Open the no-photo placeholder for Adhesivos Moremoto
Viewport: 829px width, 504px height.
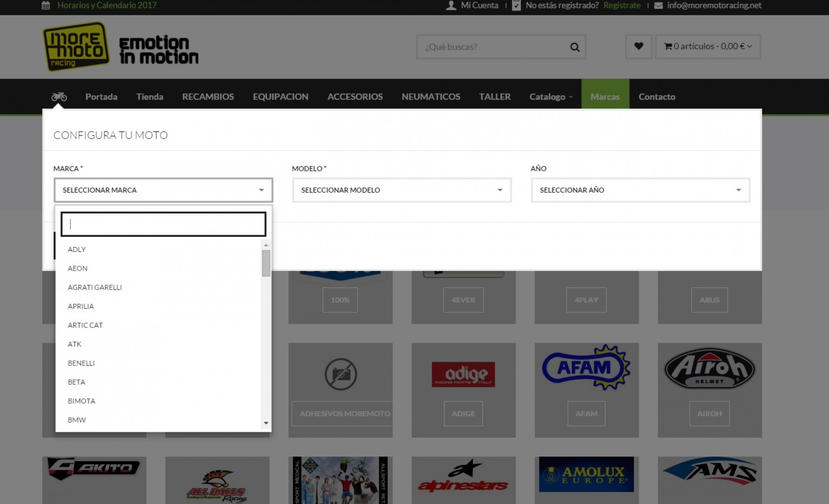pos(341,374)
